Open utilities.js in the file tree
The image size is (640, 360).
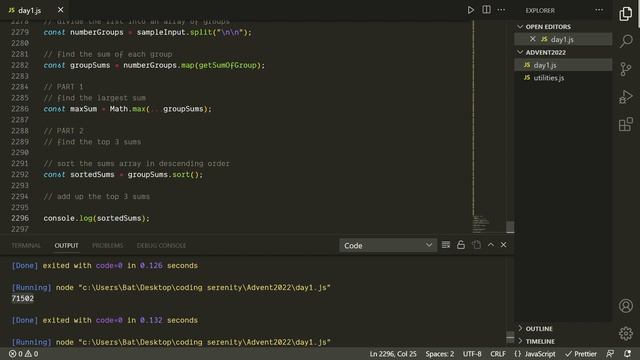pos(563,78)
